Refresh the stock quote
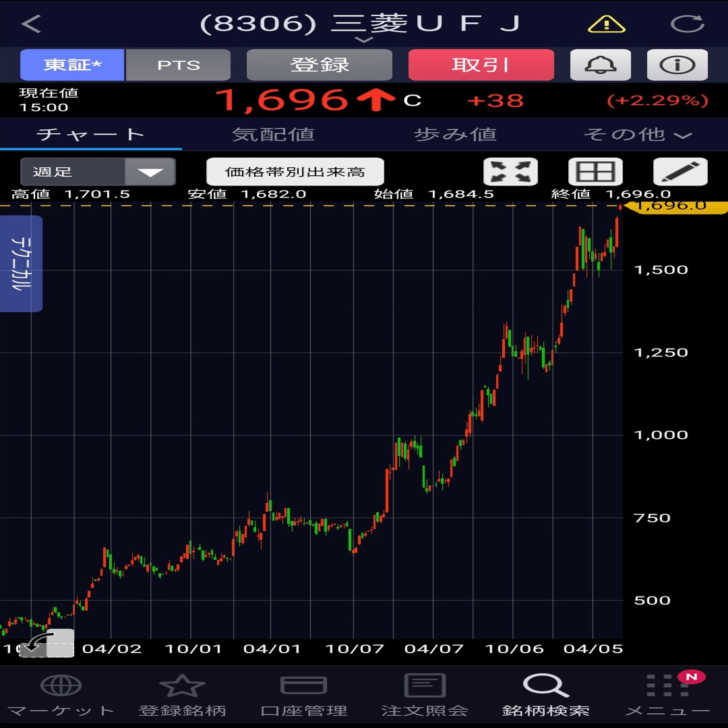The width and height of the screenshot is (728, 728). click(x=687, y=24)
